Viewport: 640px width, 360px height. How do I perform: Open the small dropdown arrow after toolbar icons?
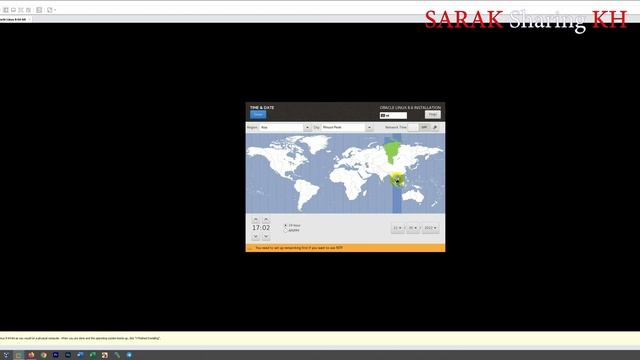55,10
